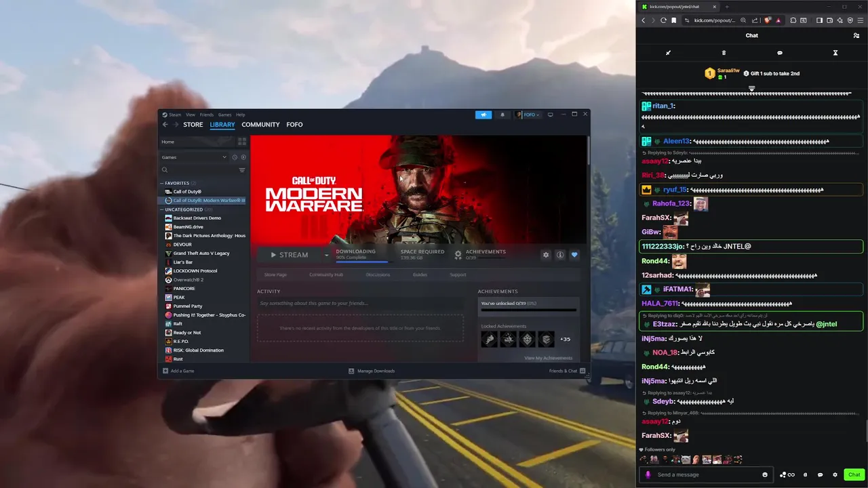Click View My Achievements
The image size is (868, 488).
click(x=548, y=358)
